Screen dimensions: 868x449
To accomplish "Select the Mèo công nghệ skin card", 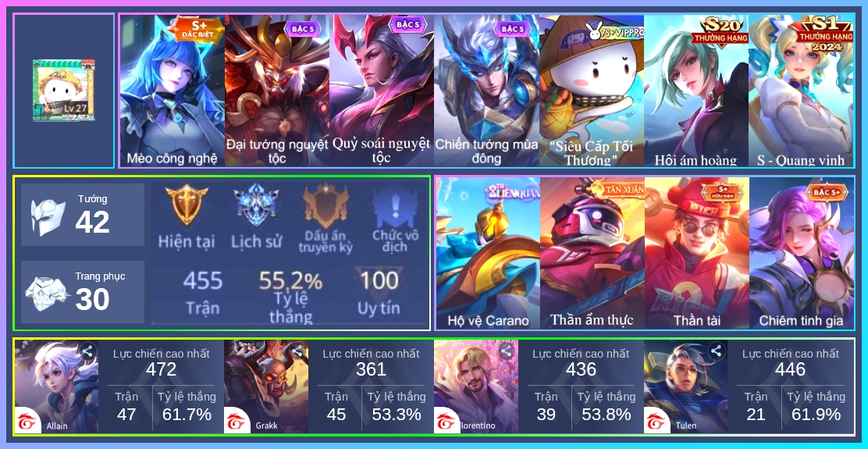I will click(x=173, y=91).
